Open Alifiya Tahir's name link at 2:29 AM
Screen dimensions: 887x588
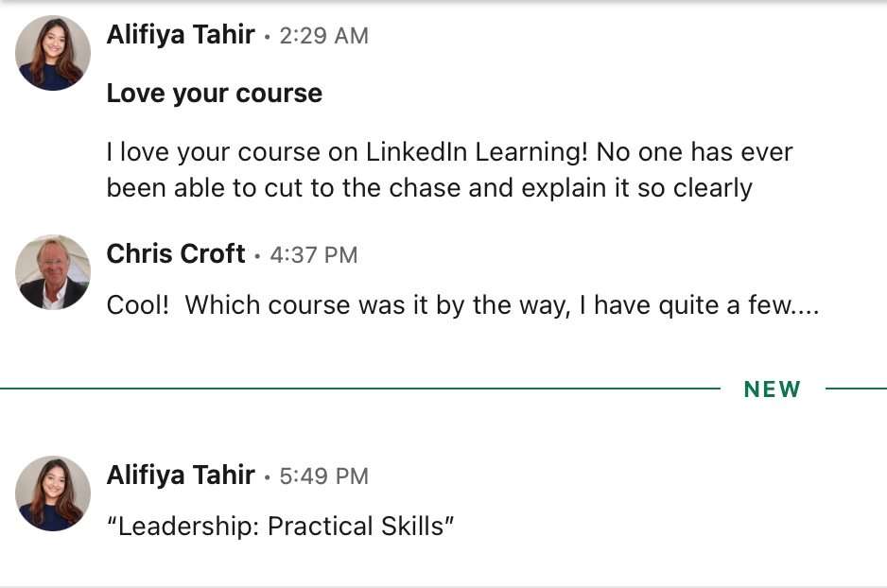pos(181,35)
